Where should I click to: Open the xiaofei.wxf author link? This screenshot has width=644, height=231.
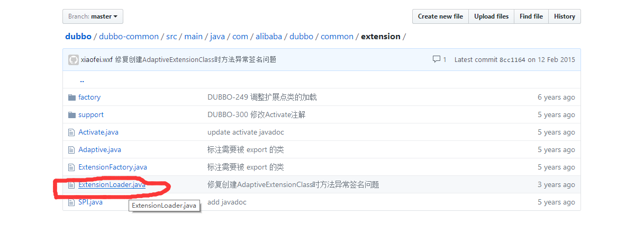(97, 60)
